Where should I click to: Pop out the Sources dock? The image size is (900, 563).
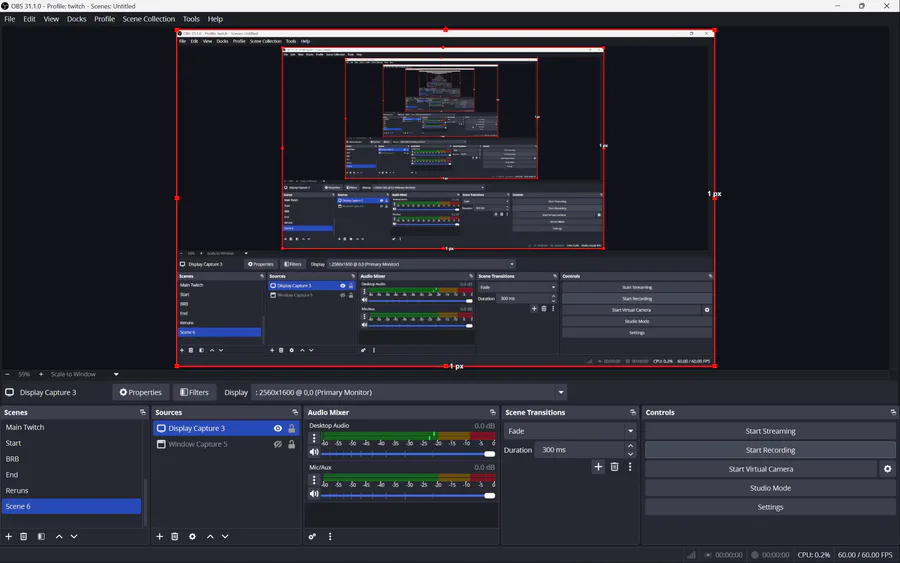point(295,412)
